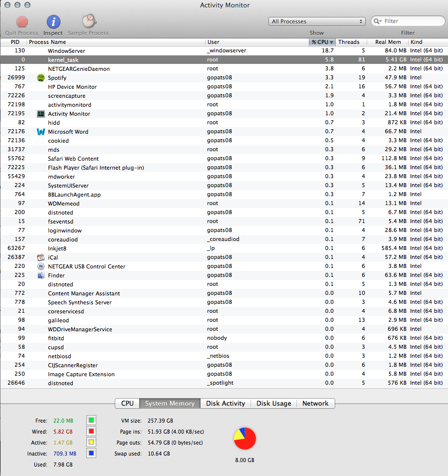Screen dimensions: 448x476
Task: Select the CIJScannerRegister process
Action: coord(224,365)
